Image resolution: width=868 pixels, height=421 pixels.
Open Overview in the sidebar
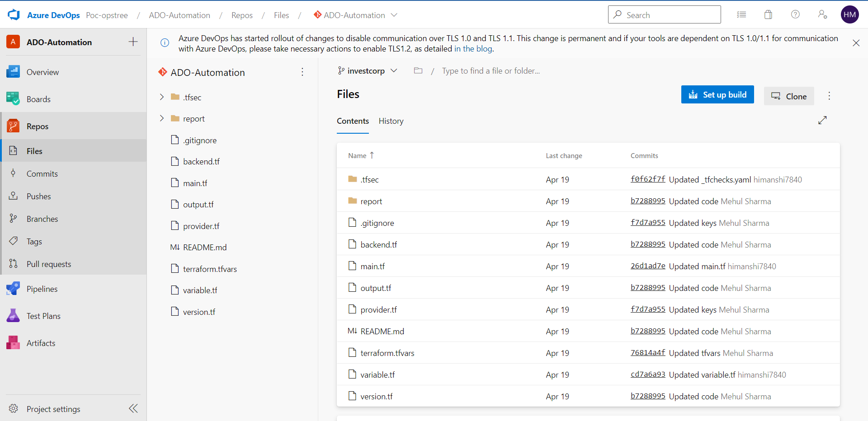[73, 72]
